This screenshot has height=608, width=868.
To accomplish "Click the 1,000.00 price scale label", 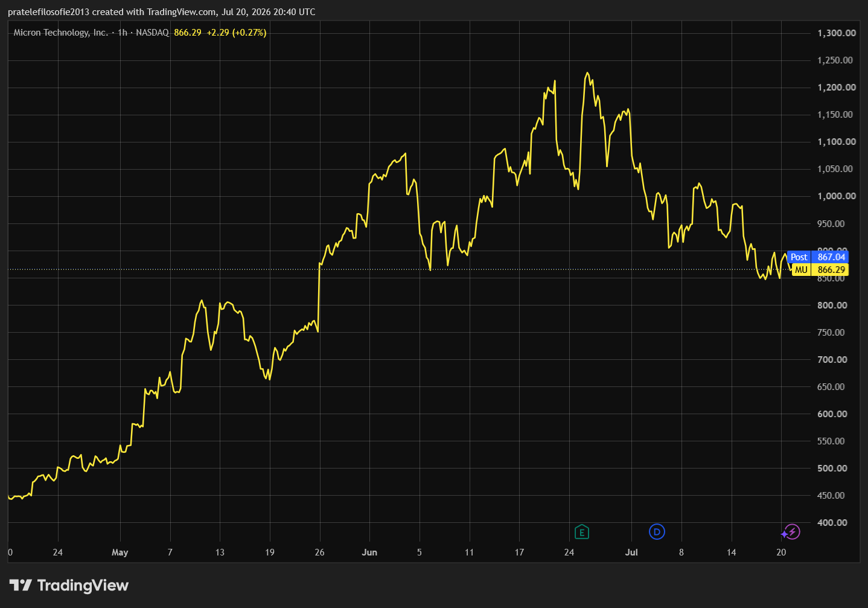I will coord(837,196).
